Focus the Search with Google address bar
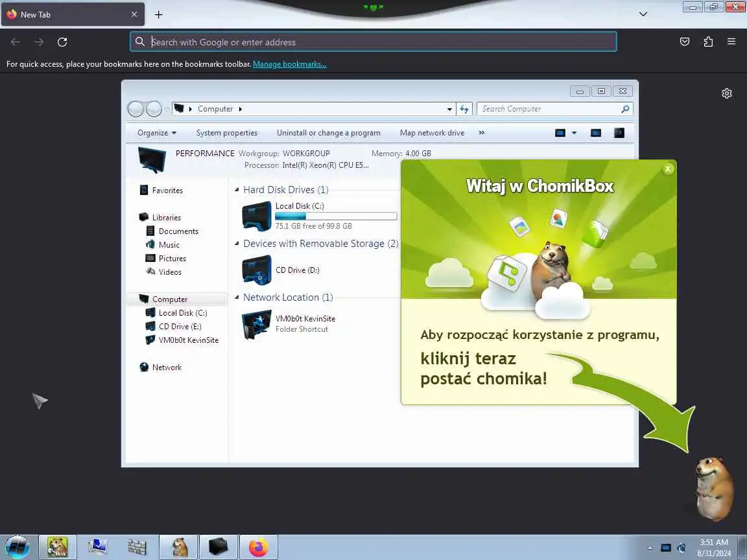 tap(373, 42)
